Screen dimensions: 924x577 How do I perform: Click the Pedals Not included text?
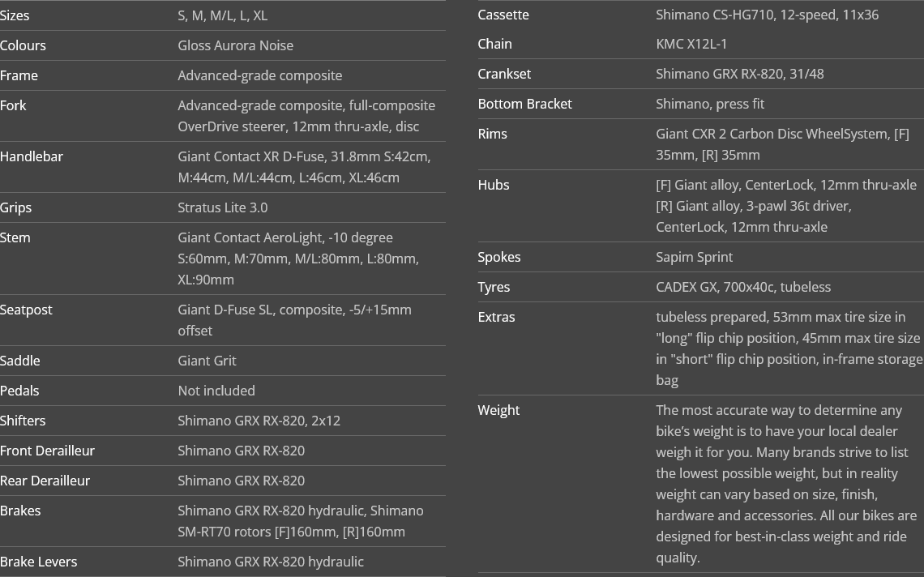point(216,391)
